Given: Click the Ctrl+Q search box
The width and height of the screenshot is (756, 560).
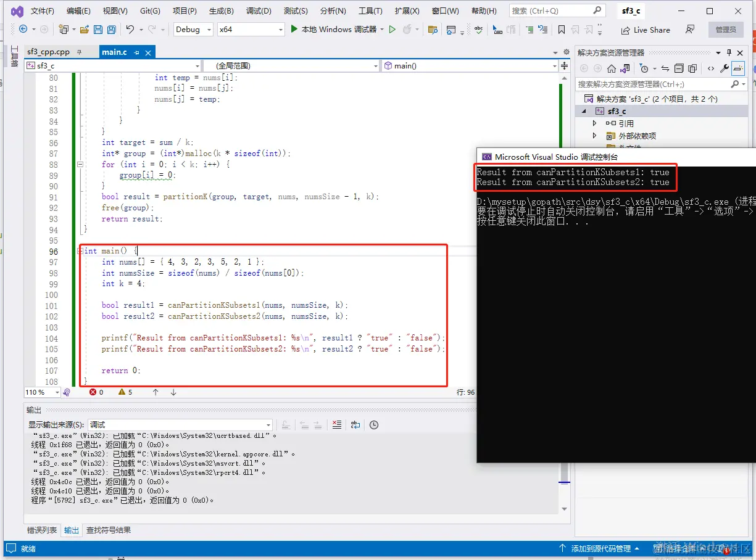Looking at the screenshot, I should [x=557, y=10].
